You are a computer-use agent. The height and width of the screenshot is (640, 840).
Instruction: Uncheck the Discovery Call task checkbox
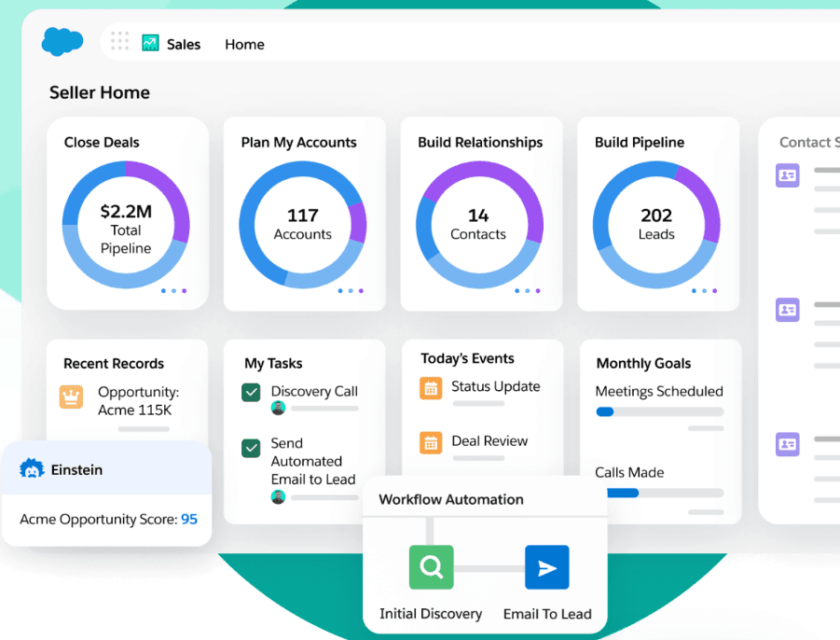[251, 393]
